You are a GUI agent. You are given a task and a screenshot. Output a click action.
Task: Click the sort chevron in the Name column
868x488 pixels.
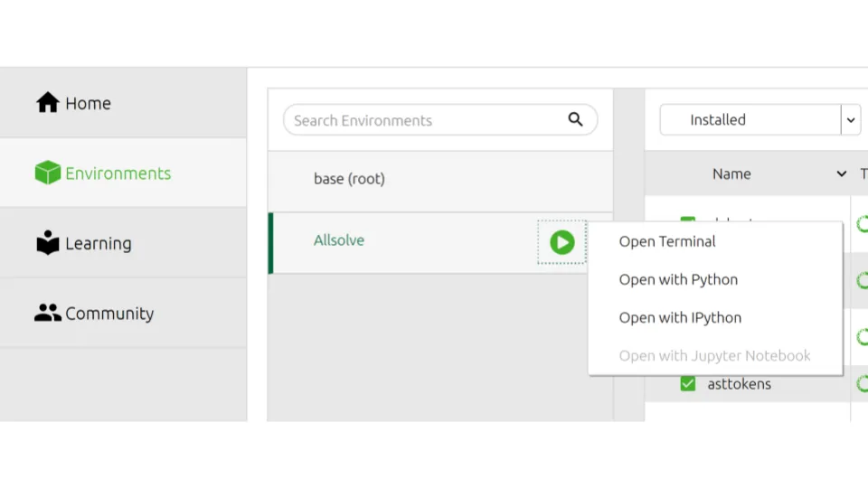(841, 174)
